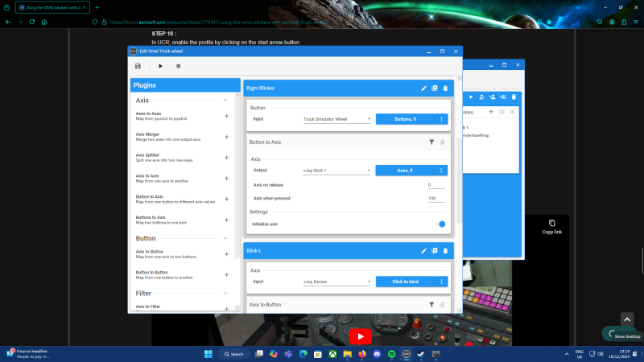Screen dimensions: 644x362
Task: Save the profile with the floppy disk icon
Action: coord(138,66)
